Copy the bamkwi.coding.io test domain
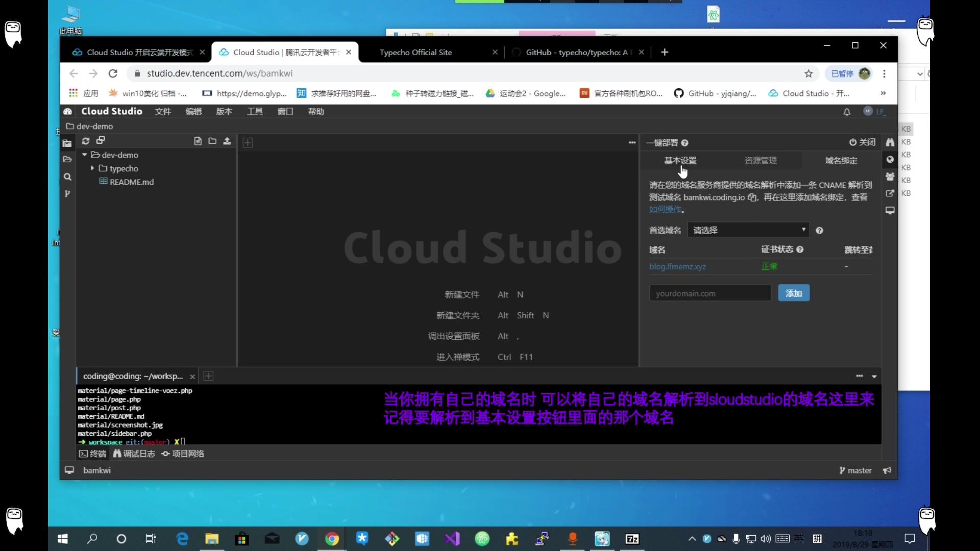Viewport: 980px width, 551px height. tap(752, 197)
